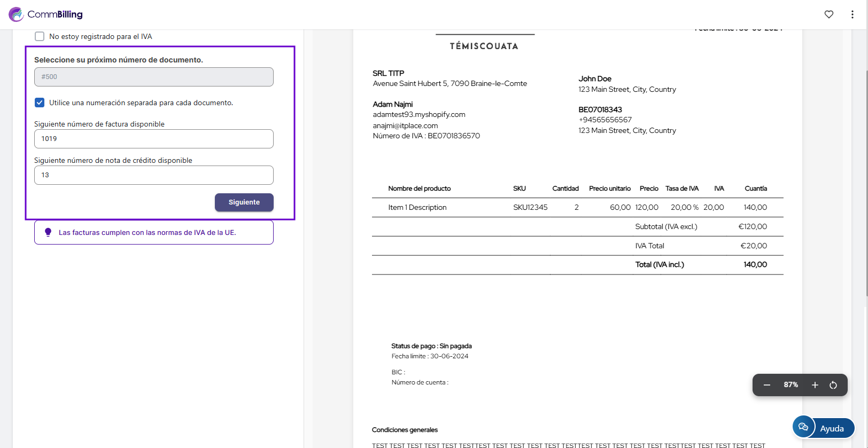Viewport: 868px width, 448px height.
Task: Open chat via the speech bubble icon
Action: click(x=803, y=427)
